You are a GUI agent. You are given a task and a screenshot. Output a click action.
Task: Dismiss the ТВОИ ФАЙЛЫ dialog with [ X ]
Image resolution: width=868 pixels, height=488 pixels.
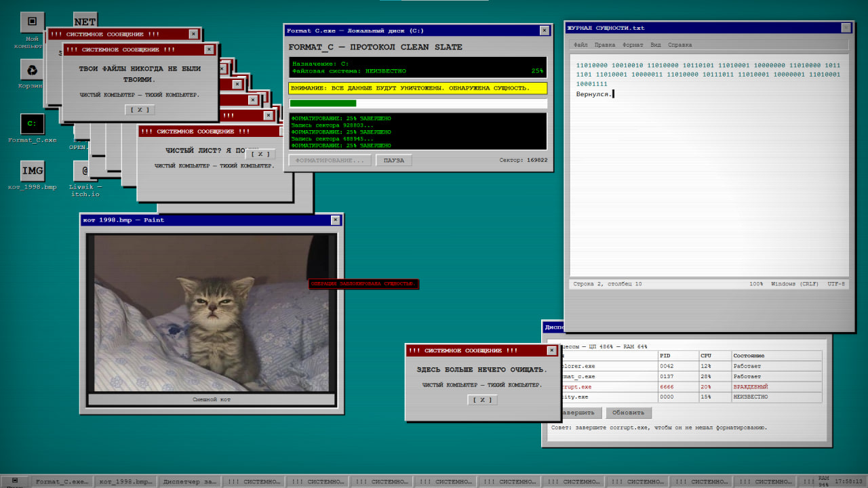coord(140,110)
